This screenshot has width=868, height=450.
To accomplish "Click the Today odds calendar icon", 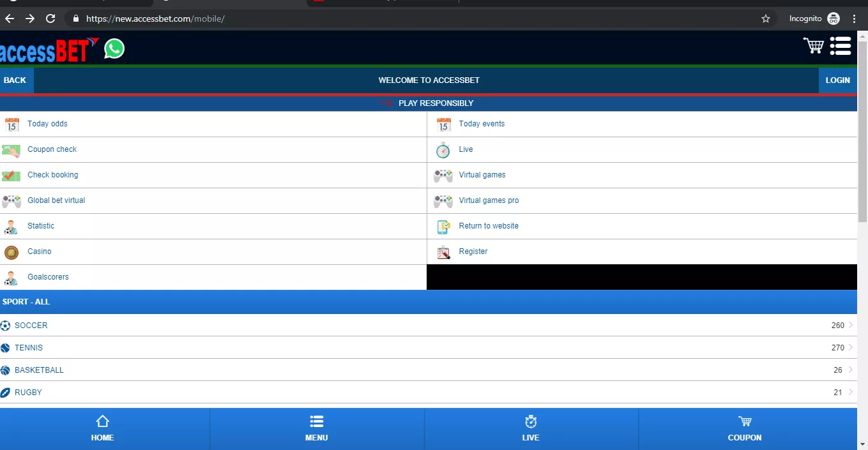I will [x=11, y=124].
